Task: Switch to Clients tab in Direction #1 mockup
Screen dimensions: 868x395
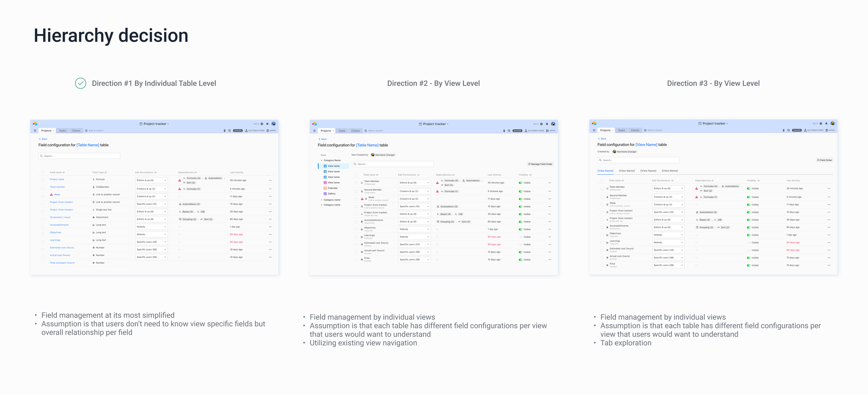Action: pyautogui.click(x=76, y=131)
